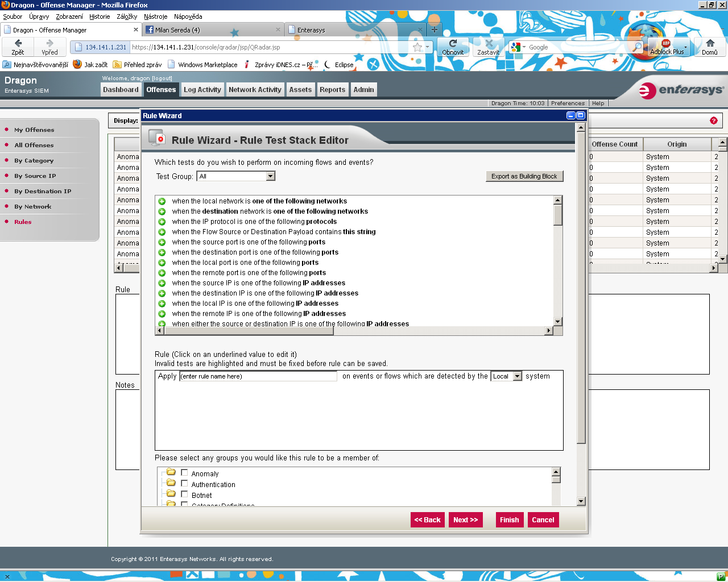Screen dimensions: 728x582
Task: Click test list horizontal scrollbar thumb
Action: 249,331
